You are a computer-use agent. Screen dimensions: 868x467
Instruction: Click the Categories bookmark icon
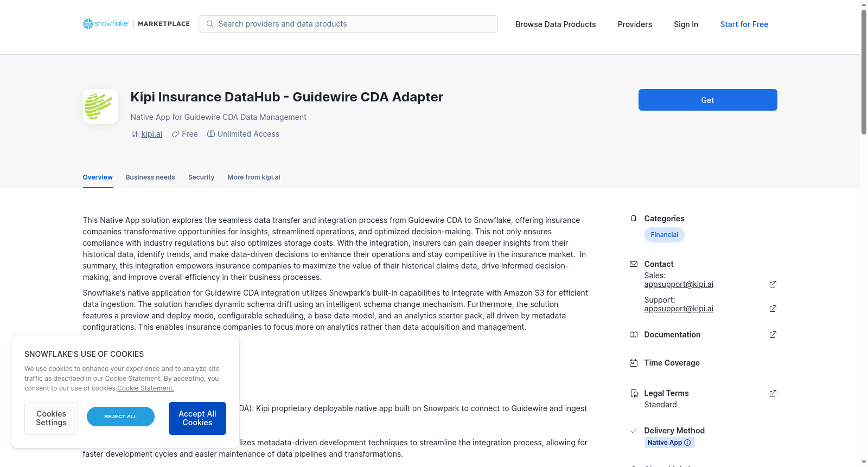(634, 219)
